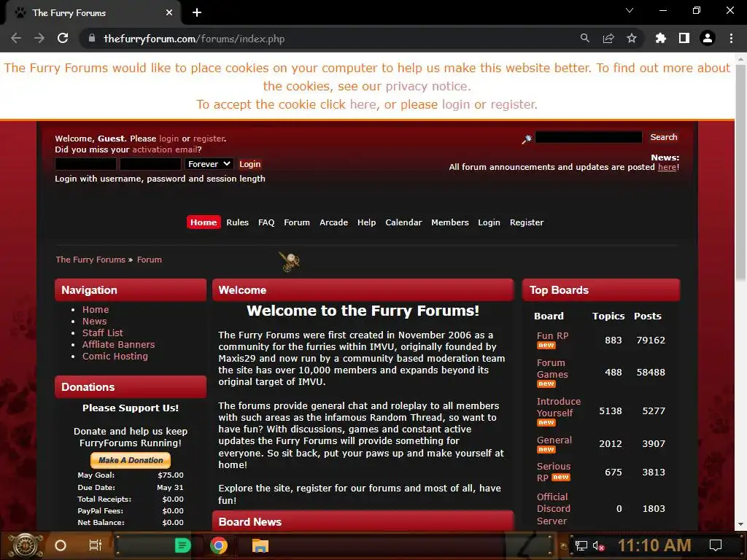Image resolution: width=747 pixels, height=560 pixels.
Task: Open the Fun RP board
Action: [552, 335]
